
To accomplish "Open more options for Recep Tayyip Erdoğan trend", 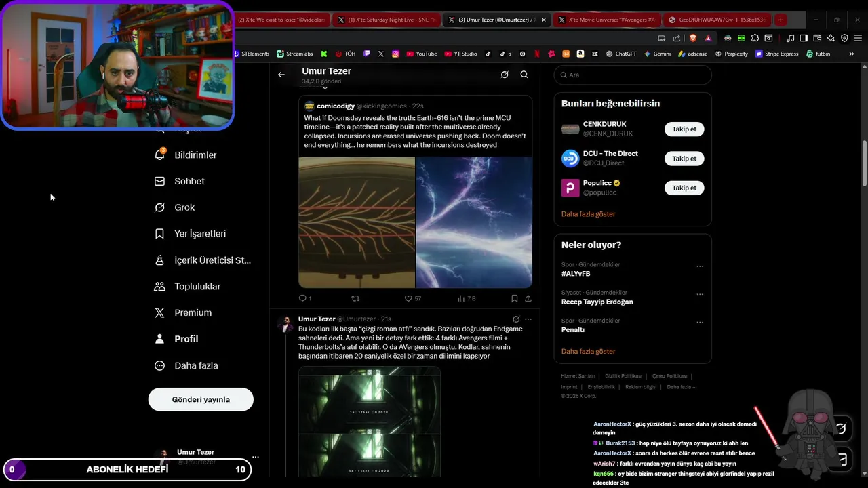I will click(700, 294).
